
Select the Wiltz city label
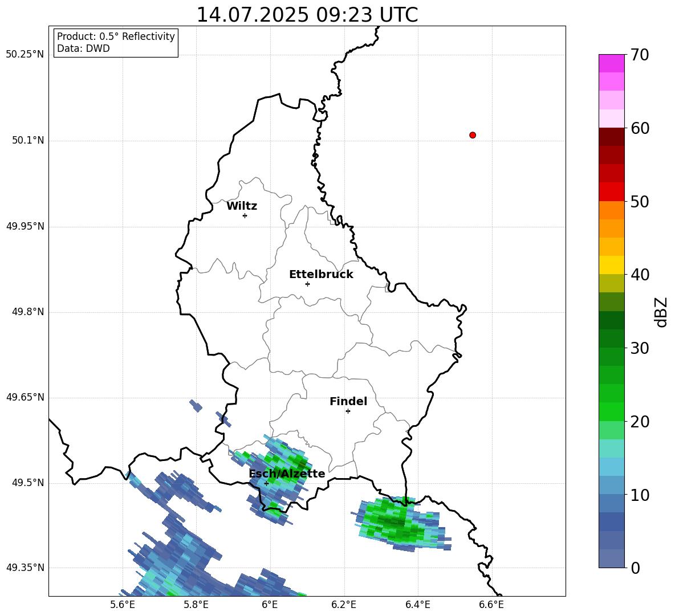[x=242, y=206]
